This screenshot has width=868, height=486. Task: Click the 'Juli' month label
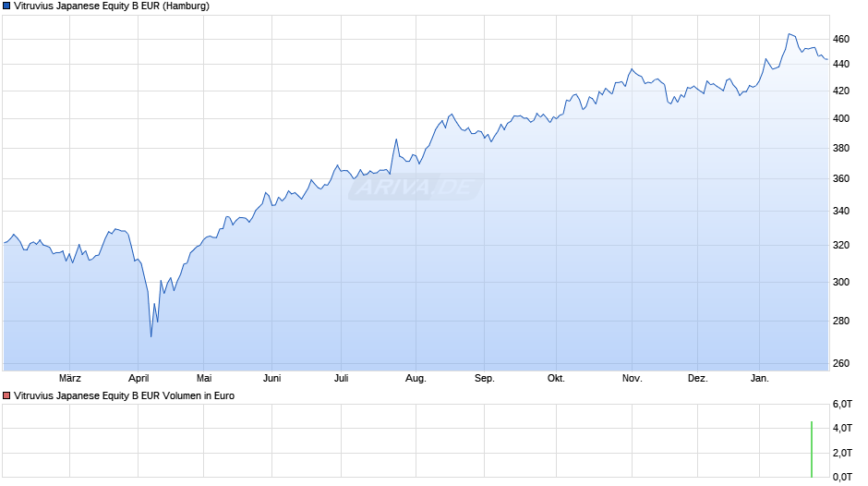(342, 378)
